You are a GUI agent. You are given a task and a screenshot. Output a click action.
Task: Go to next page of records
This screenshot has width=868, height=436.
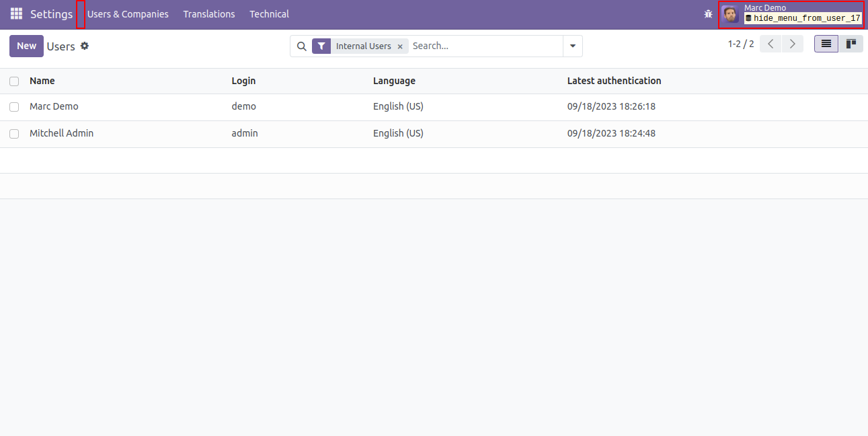coord(793,44)
